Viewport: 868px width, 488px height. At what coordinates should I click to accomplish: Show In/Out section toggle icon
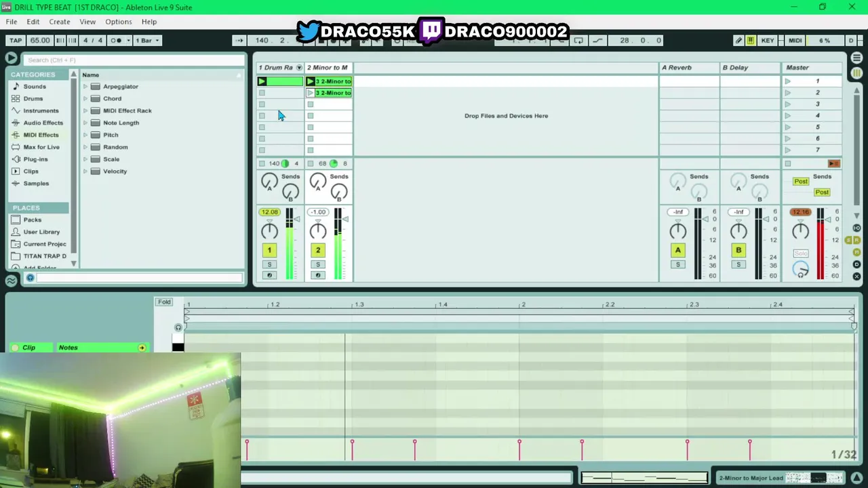856,228
